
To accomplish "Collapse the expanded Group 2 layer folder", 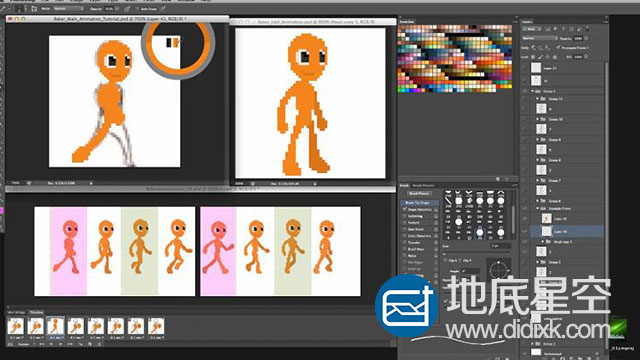I will point(532,91).
